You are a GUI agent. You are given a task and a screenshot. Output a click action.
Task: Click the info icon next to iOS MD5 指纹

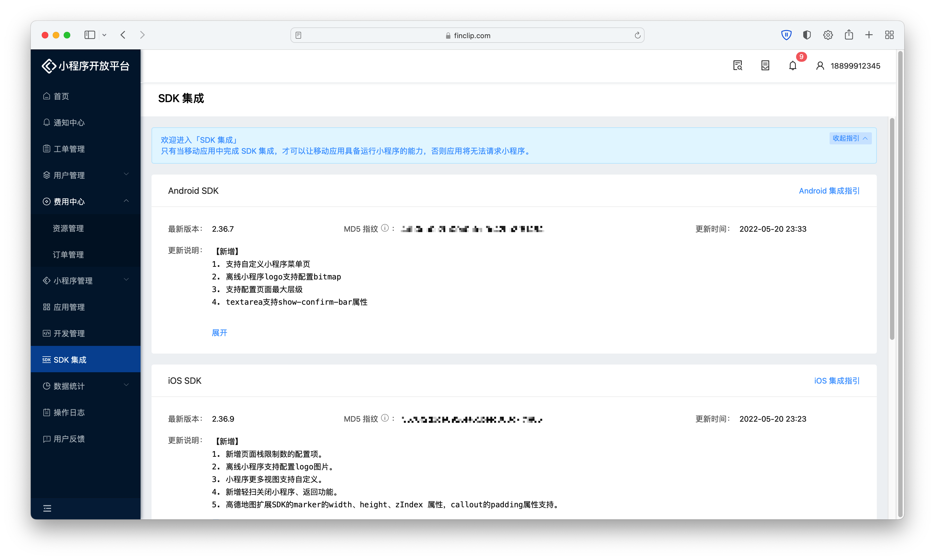coord(385,418)
